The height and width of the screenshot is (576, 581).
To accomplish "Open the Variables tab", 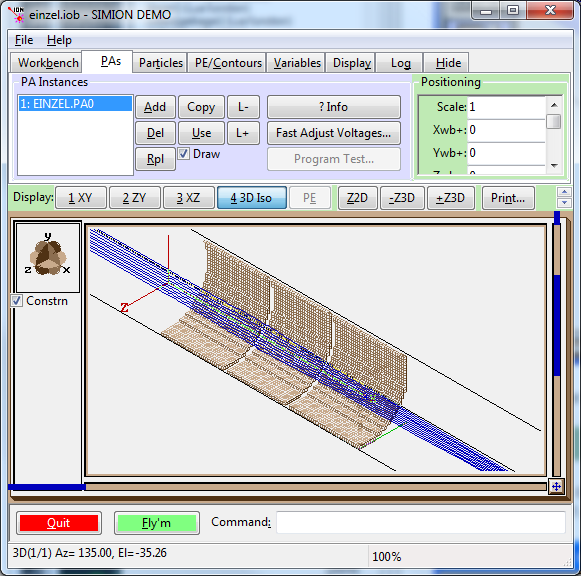I will click(x=297, y=63).
